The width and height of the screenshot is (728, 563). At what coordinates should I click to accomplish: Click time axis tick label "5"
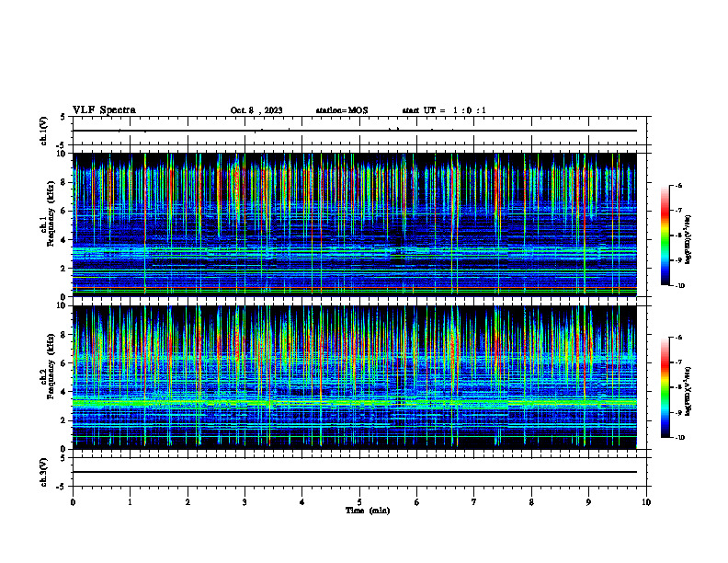tap(359, 502)
